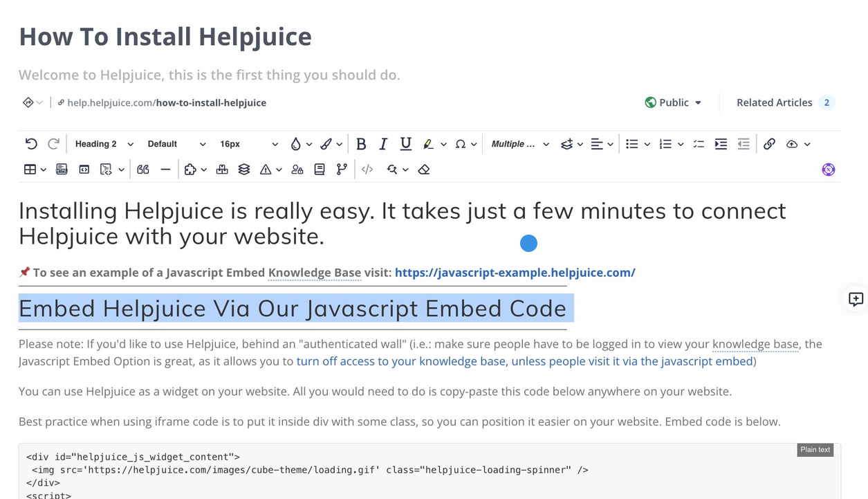Open Related Articles panel
Image resolution: width=868 pixels, height=499 pixels.
785,102
